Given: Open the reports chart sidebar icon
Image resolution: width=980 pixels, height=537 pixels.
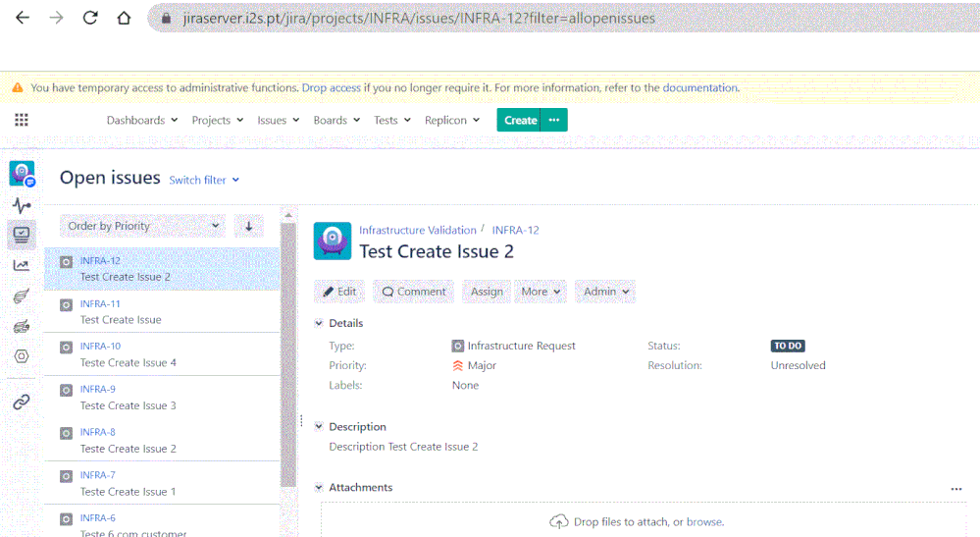Looking at the screenshot, I should point(22,266).
